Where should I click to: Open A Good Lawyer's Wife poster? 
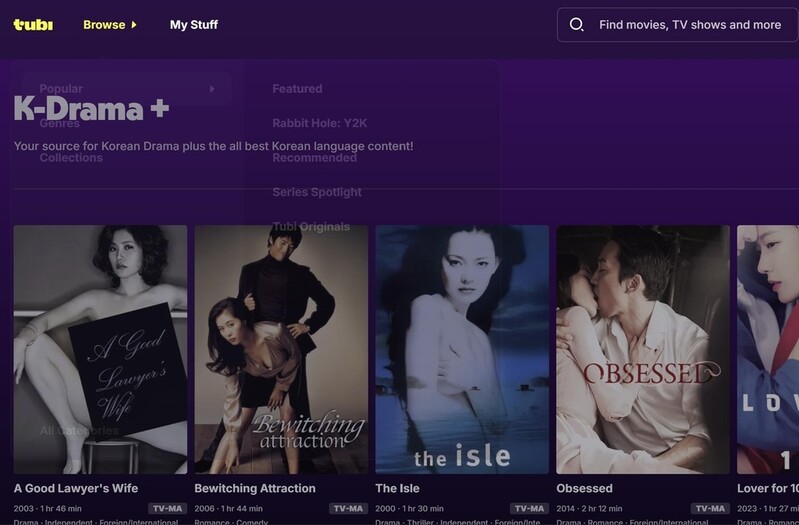tap(100, 349)
